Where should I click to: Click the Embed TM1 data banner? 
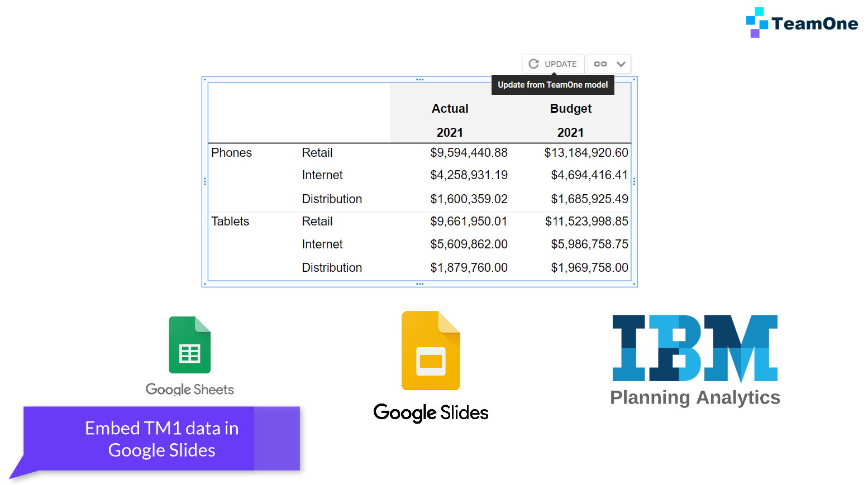point(161,439)
